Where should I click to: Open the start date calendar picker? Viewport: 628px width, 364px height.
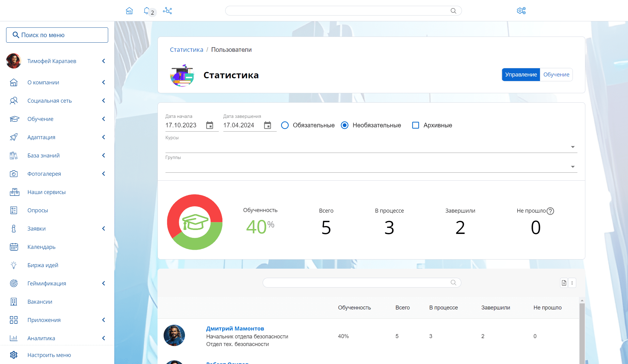(210, 125)
